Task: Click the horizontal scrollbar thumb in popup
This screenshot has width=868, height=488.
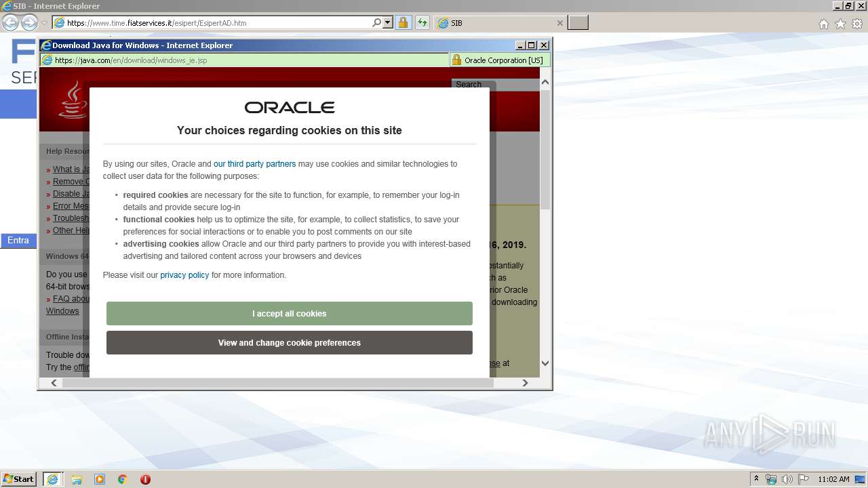Action: pos(278,383)
